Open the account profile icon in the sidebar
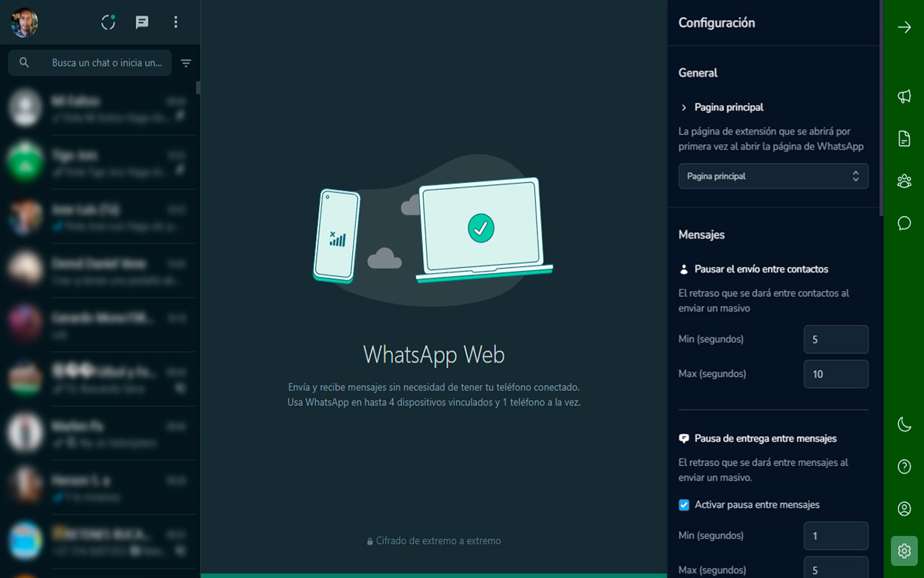The image size is (924, 578). [x=904, y=509]
